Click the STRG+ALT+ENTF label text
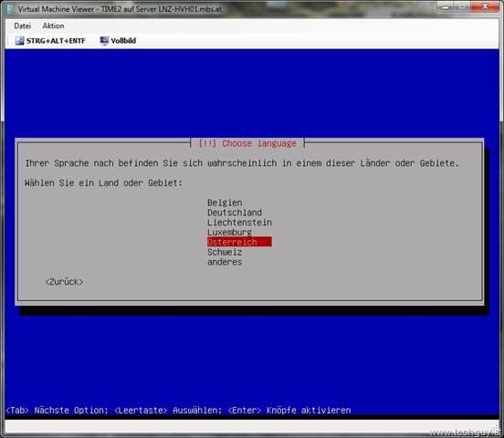The width and height of the screenshot is (504, 438). tap(56, 41)
